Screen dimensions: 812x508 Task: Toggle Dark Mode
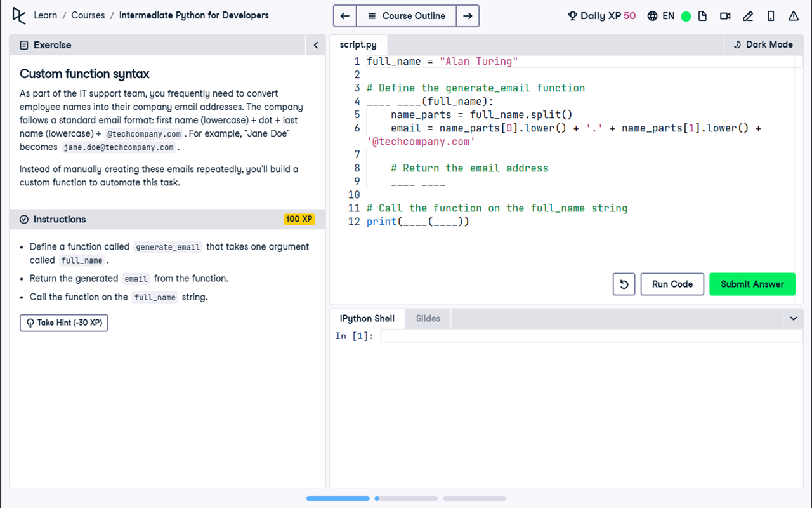click(x=763, y=44)
